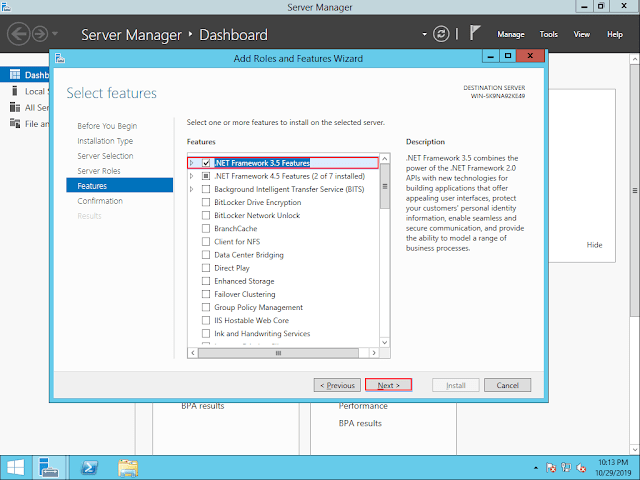Image resolution: width=640 pixels, height=480 pixels.
Task: Open the dropdown arrow beside the refresh icon
Action: [x=424, y=34]
